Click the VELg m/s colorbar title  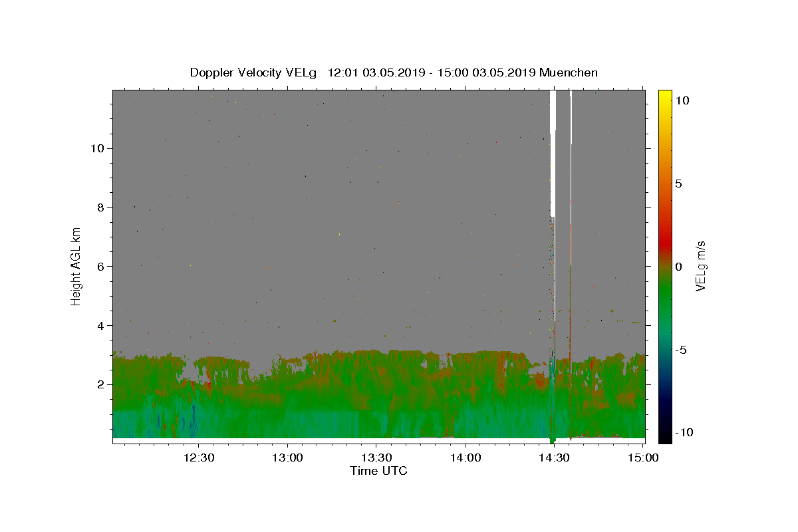point(701,266)
